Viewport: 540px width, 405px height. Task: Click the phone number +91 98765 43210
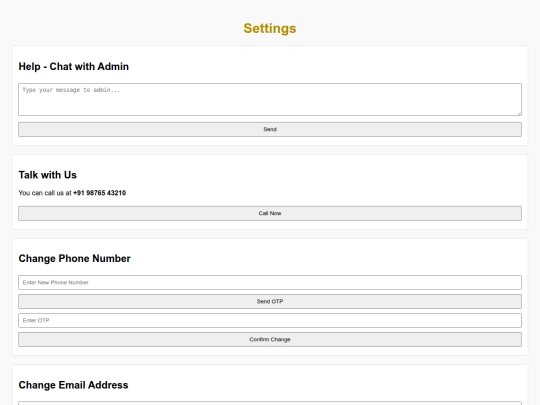click(x=100, y=193)
